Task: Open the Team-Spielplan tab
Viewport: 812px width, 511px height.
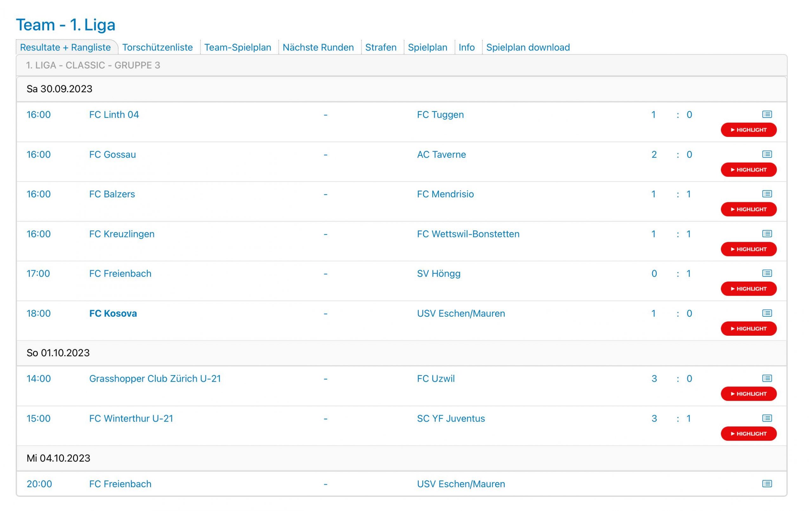Action: [237, 47]
